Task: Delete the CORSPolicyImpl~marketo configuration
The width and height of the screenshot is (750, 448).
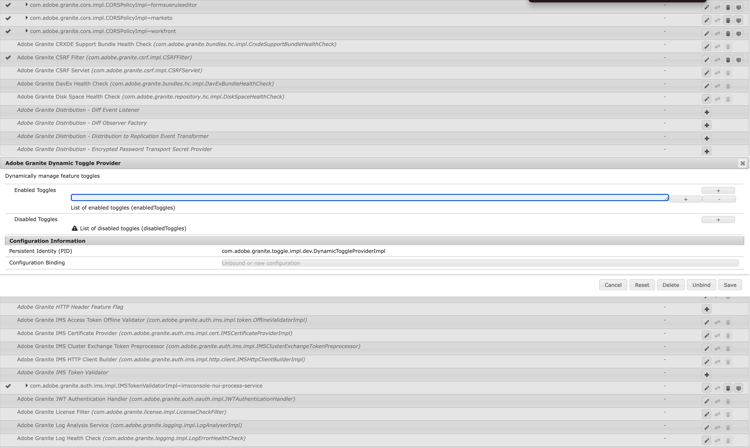Action: [728, 20]
